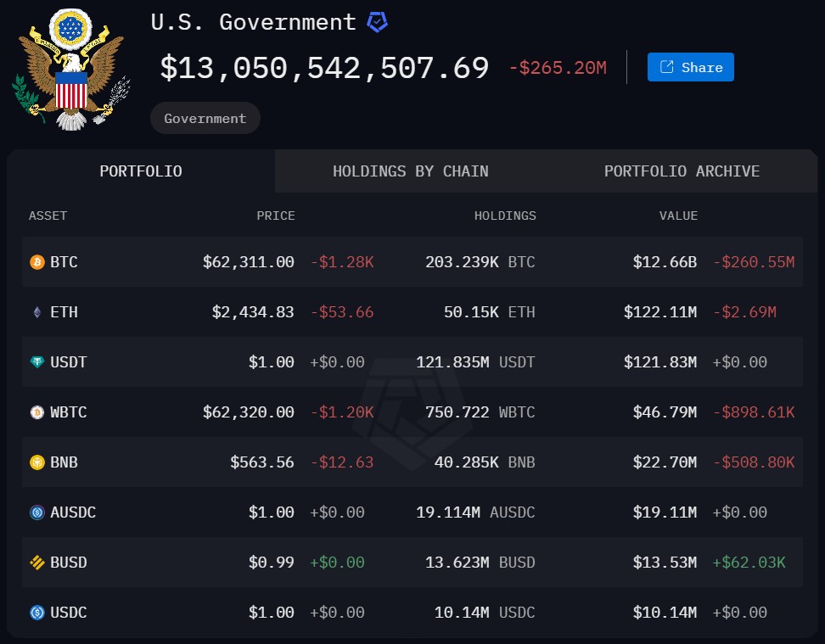Screen dimensions: 825x644
Task: Click the USDC coin icon
Action: point(36,613)
